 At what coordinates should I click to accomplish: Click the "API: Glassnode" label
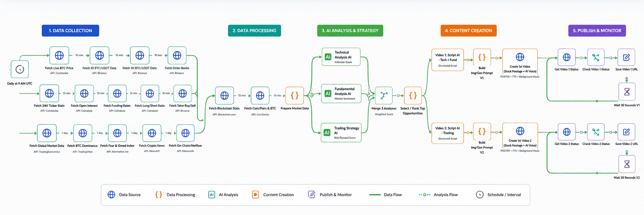pos(185,151)
